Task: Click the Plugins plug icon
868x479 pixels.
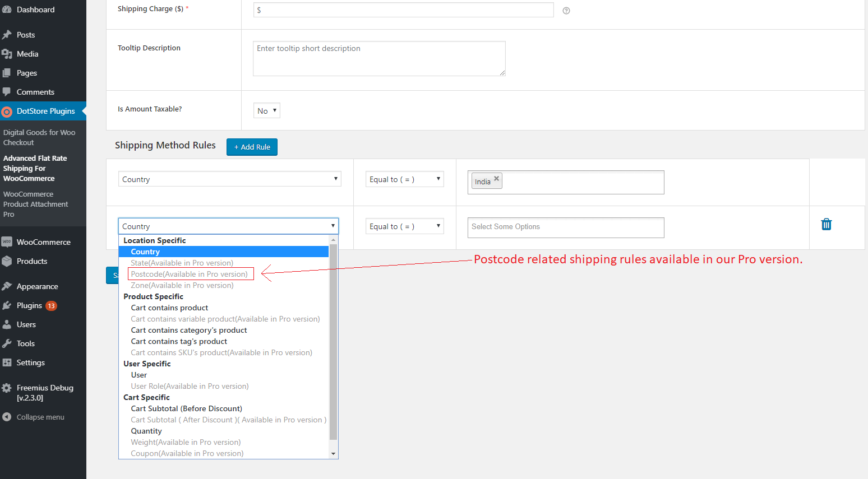Action: pos(7,305)
